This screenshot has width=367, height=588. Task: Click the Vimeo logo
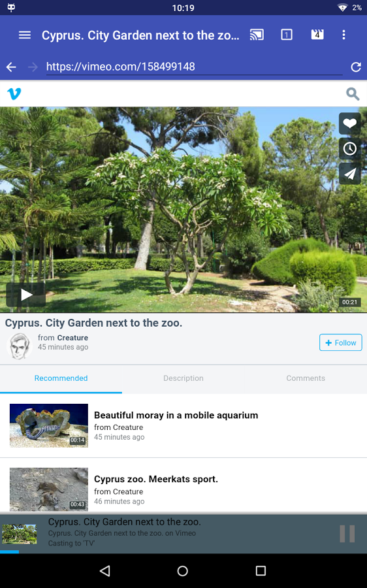pos(14,93)
